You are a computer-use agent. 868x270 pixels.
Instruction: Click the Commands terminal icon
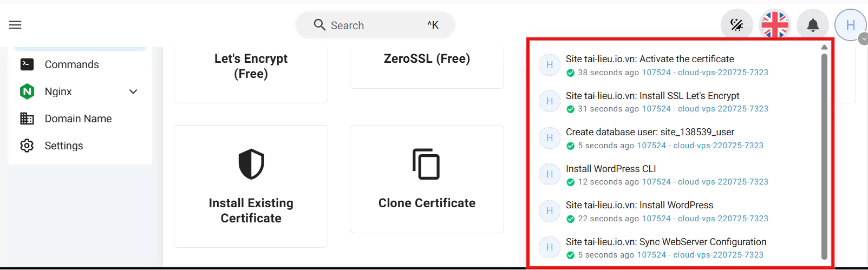pos(27,64)
